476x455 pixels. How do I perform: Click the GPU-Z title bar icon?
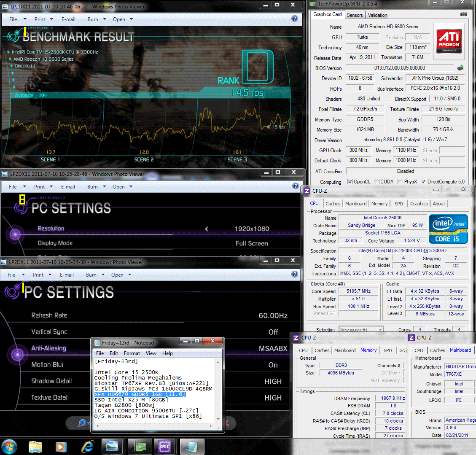312,4
